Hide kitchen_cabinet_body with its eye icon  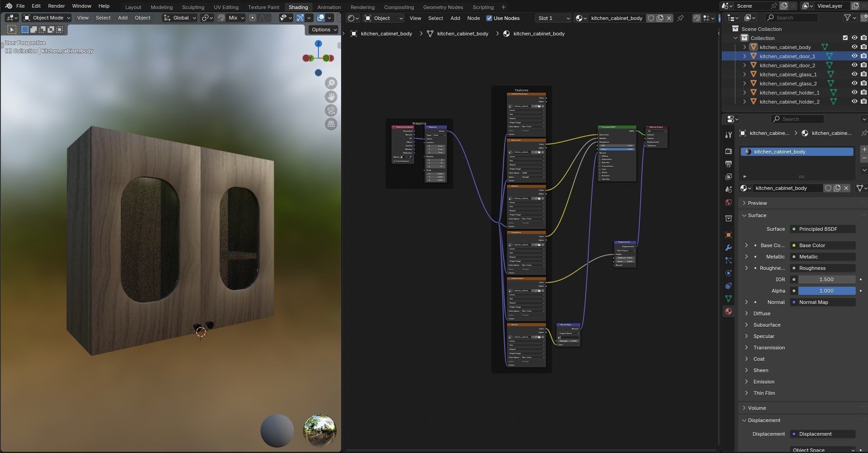(854, 47)
